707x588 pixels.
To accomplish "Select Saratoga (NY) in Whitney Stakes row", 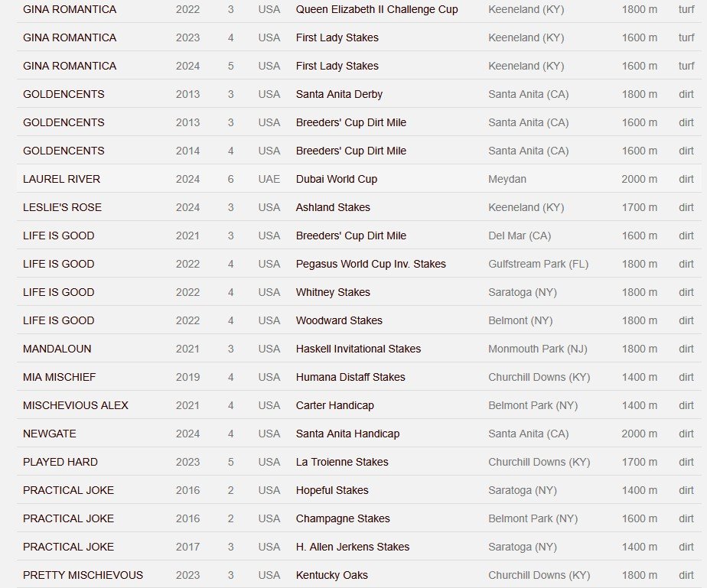I will 522,292.
